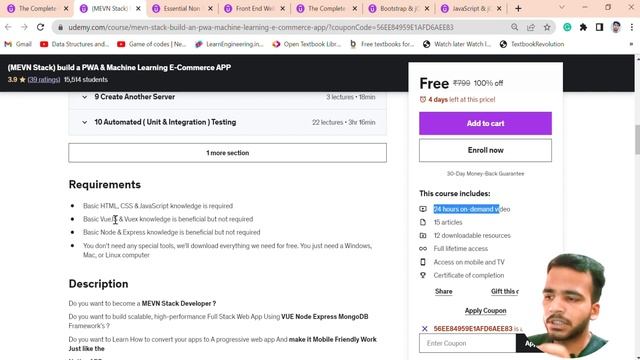Close the Essential Non tab
Viewport: 640px width, 360px height.
[211, 9]
